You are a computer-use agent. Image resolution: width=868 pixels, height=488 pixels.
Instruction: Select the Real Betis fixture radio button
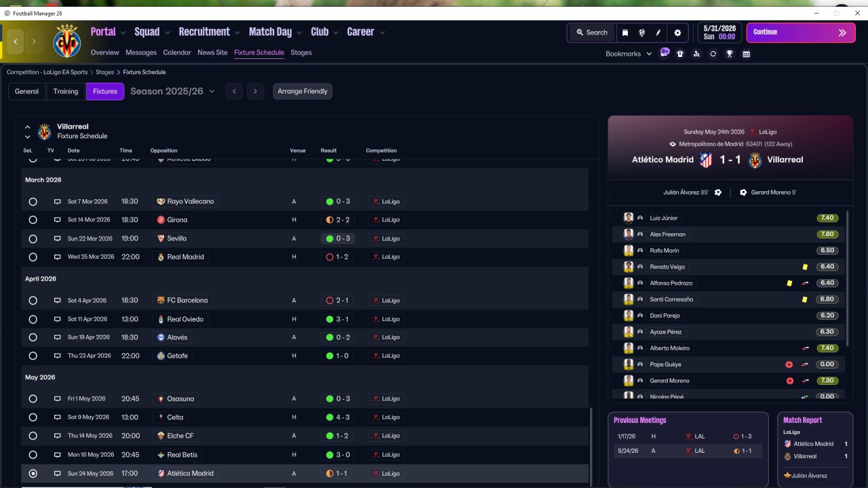(x=33, y=455)
